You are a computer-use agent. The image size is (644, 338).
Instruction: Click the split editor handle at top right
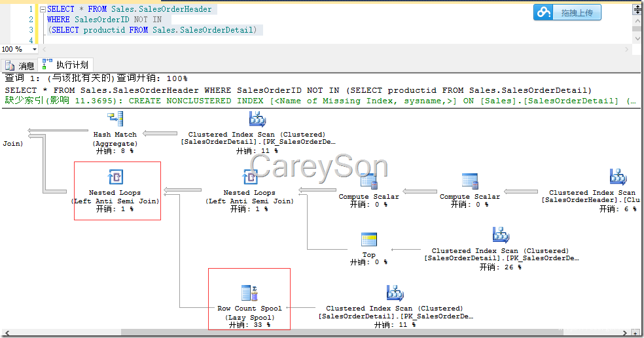tap(637, 9)
